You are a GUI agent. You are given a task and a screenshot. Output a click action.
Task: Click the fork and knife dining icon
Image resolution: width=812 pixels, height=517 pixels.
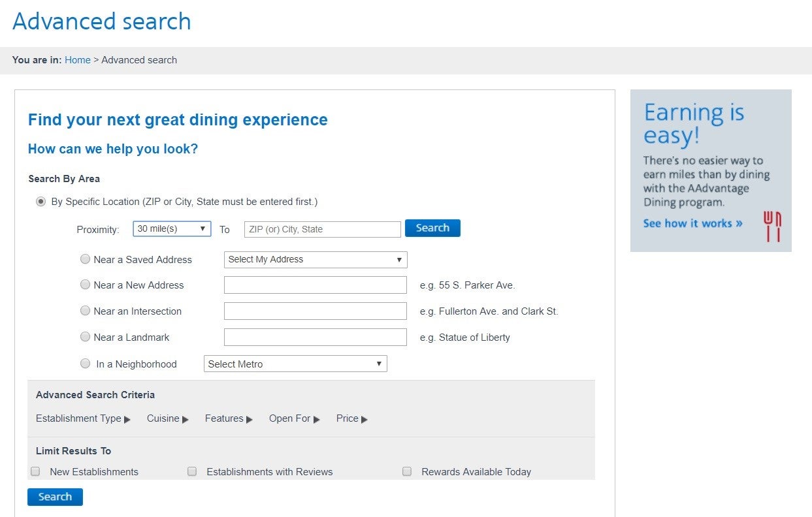click(772, 227)
